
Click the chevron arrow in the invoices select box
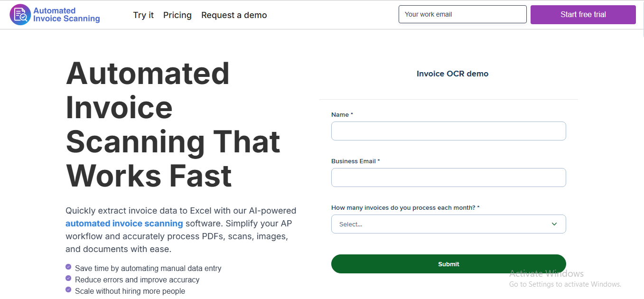(x=554, y=224)
